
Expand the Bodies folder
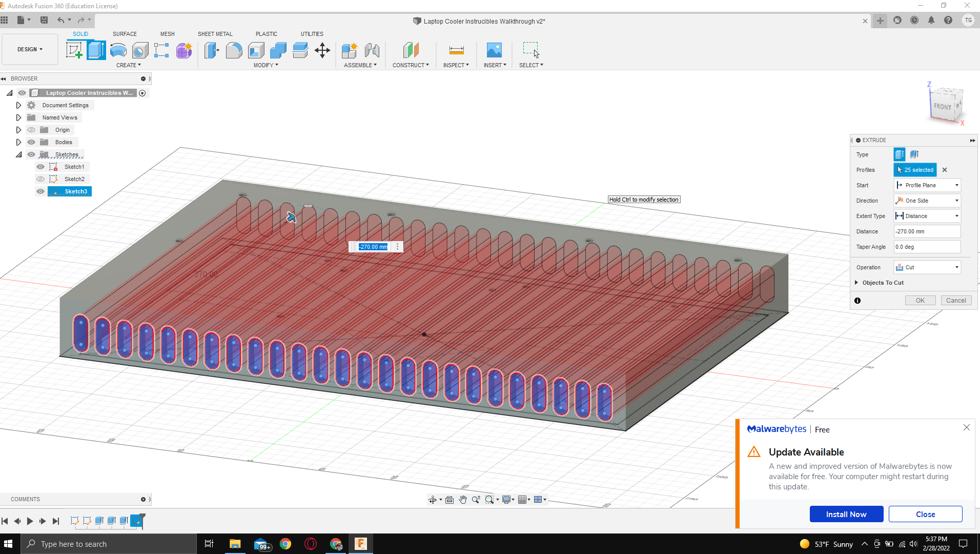[x=18, y=142]
